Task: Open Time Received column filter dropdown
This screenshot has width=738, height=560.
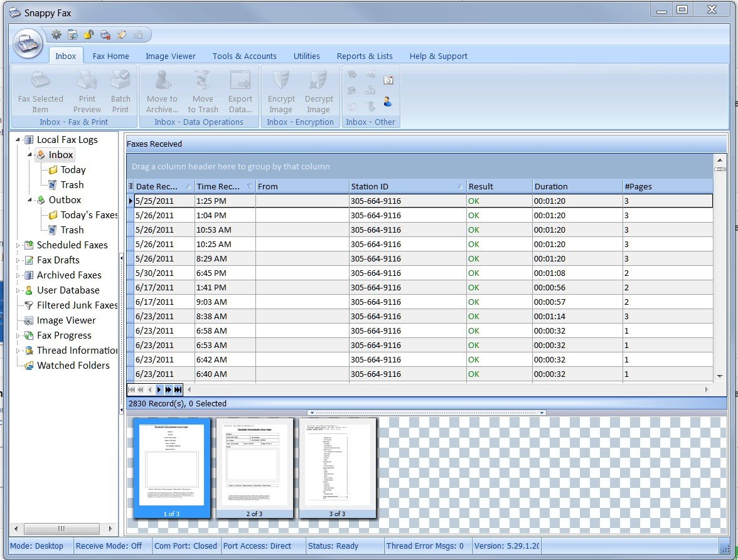Action: [x=249, y=186]
